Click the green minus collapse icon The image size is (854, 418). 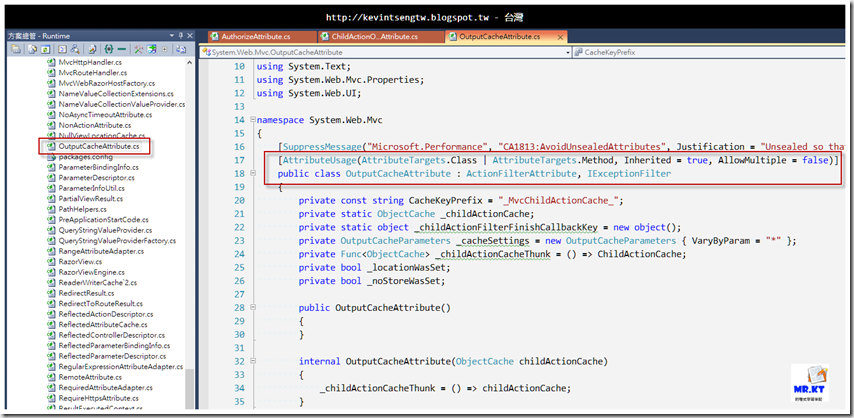[121, 49]
